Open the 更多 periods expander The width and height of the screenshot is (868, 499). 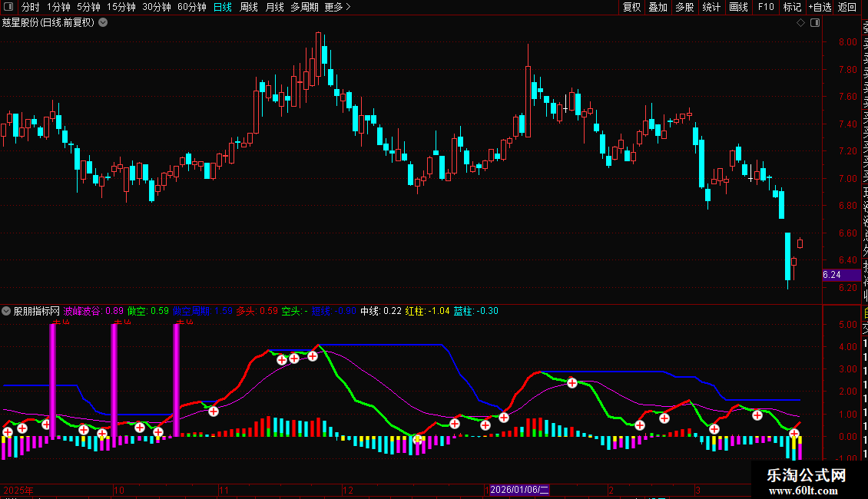pyautogui.click(x=337, y=8)
